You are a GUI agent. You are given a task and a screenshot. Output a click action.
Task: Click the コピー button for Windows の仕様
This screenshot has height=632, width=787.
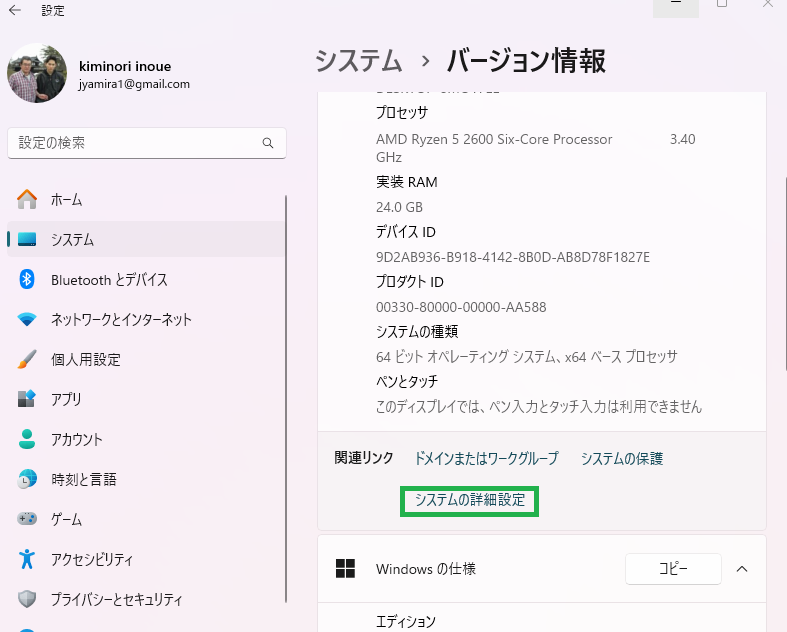coord(673,569)
